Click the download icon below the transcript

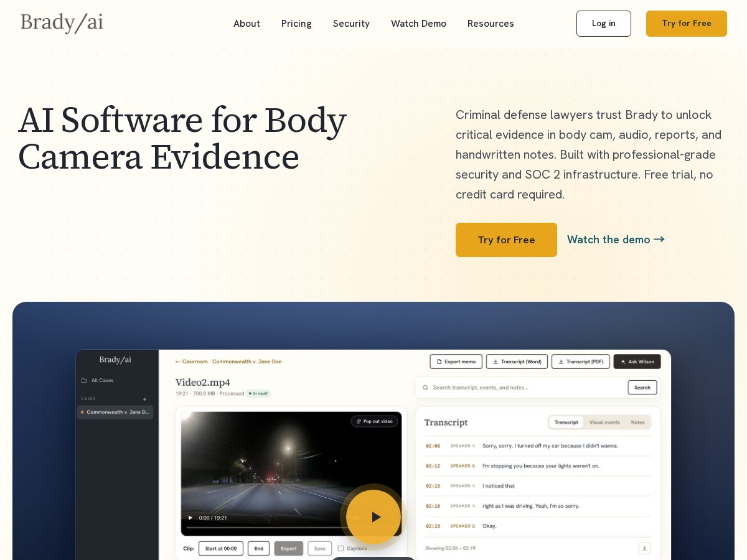pos(645,548)
